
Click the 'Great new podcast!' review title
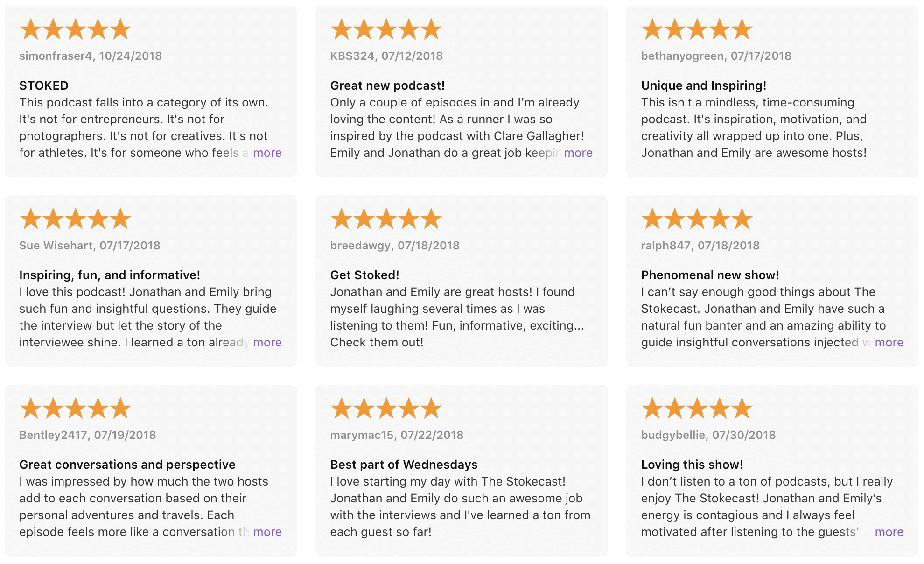(387, 85)
